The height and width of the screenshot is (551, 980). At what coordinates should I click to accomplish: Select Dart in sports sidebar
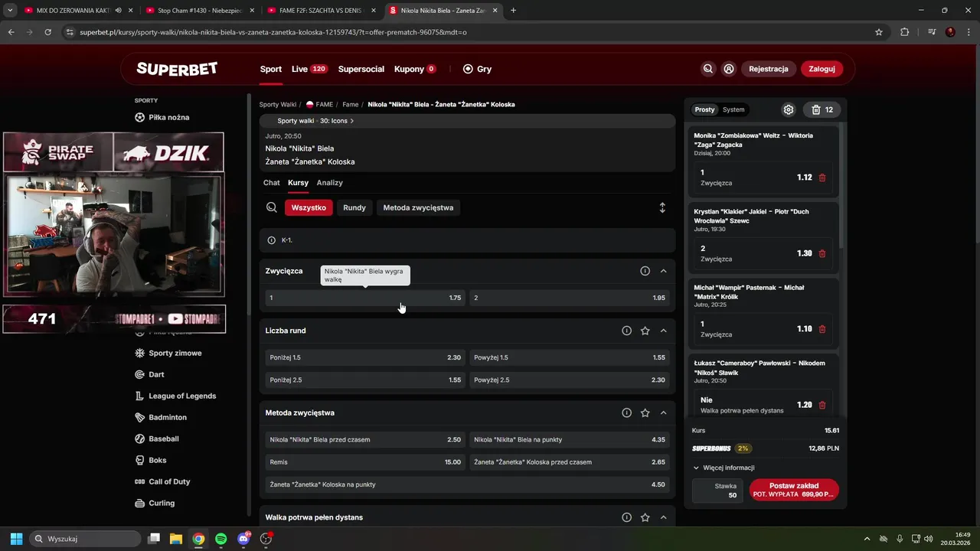(150, 374)
